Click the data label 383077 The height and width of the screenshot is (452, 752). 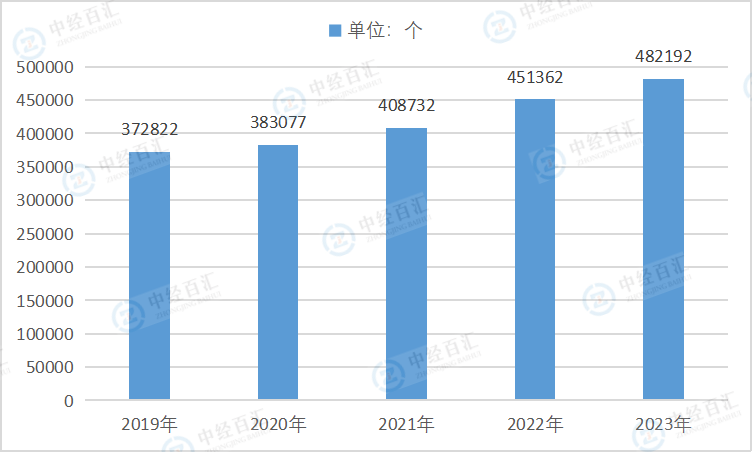(278, 122)
